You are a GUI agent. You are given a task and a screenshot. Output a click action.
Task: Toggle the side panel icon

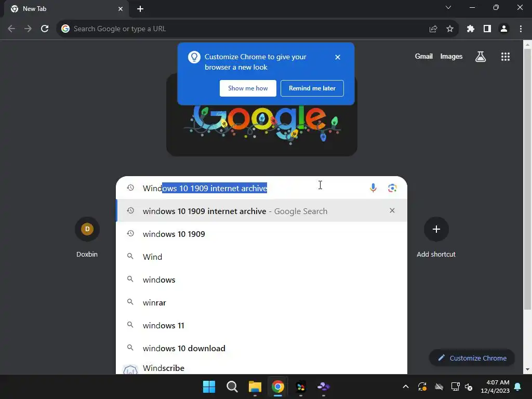click(x=487, y=29)
